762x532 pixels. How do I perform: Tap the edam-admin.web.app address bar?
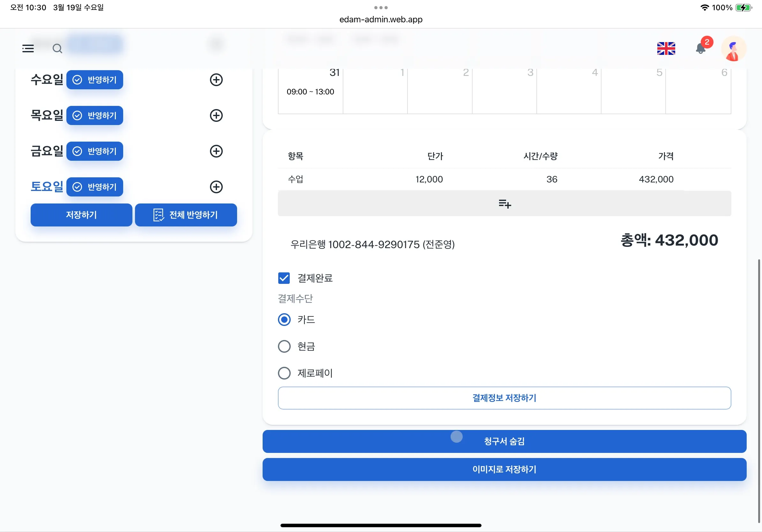pos(381,19)
